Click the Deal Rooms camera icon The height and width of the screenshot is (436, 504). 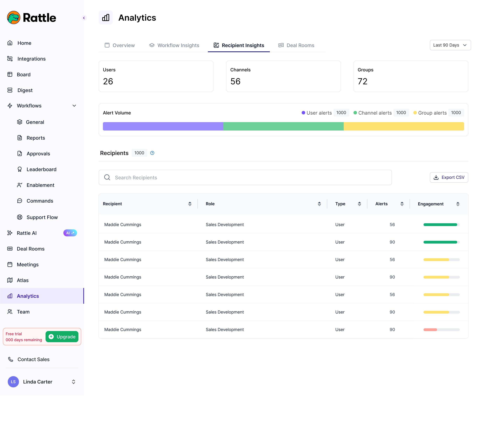[10, 249]
